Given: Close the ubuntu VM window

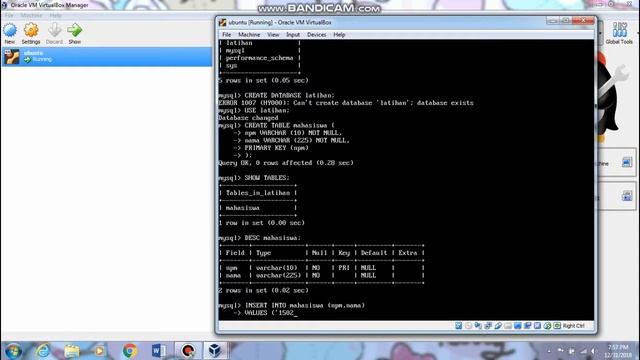Looking at the screenshot, I should (x=583, y=20).
